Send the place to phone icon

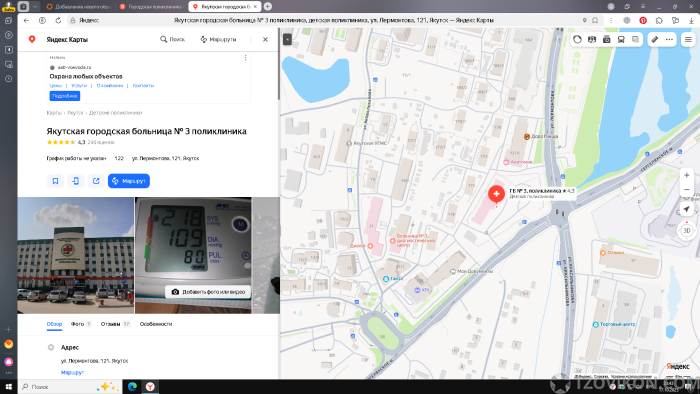(x=75, y=181)
